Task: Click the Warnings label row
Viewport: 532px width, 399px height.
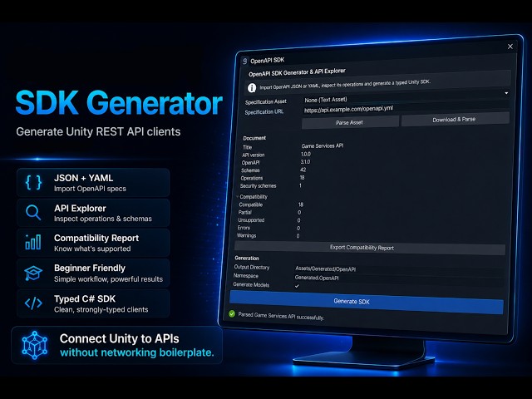Action: [246, 235]
